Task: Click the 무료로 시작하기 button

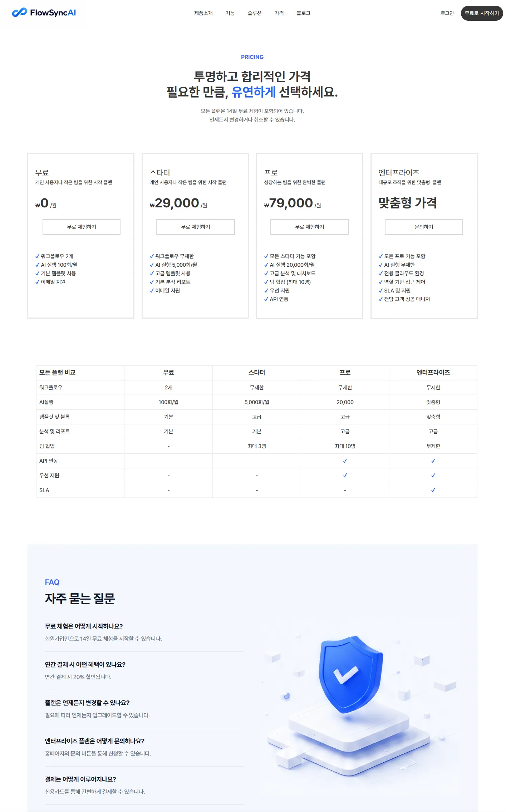Action: [x=482, y=13]
